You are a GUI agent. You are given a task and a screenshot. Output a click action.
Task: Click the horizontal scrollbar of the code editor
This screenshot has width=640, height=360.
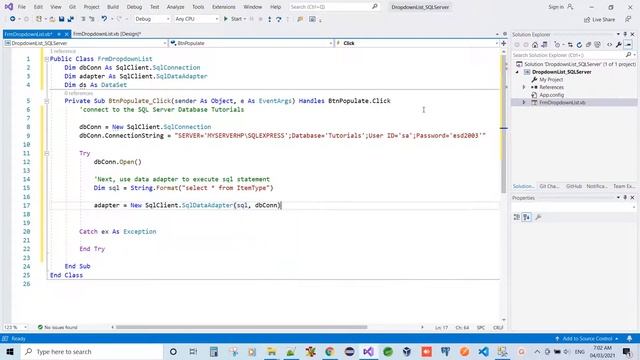coord(242,327)
